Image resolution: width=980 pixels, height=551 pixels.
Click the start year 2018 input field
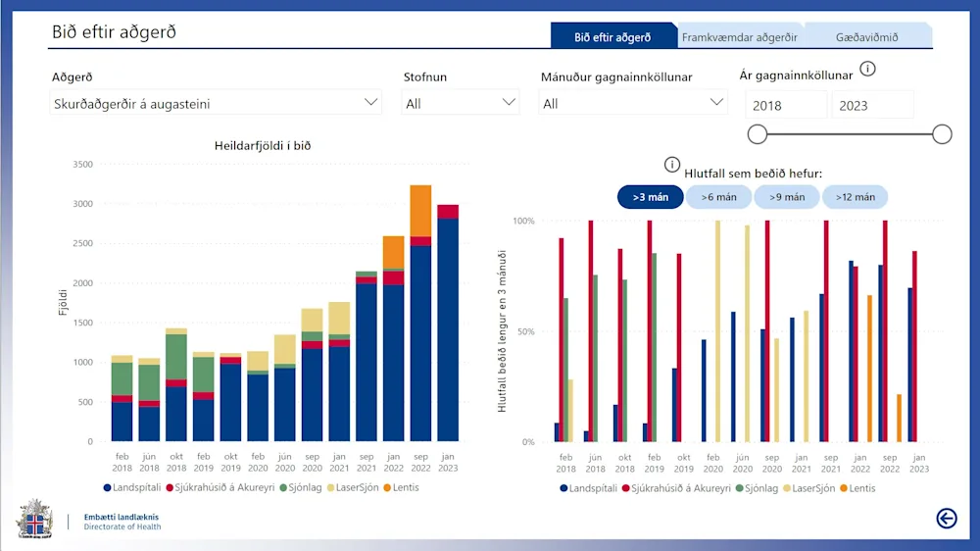786,105
